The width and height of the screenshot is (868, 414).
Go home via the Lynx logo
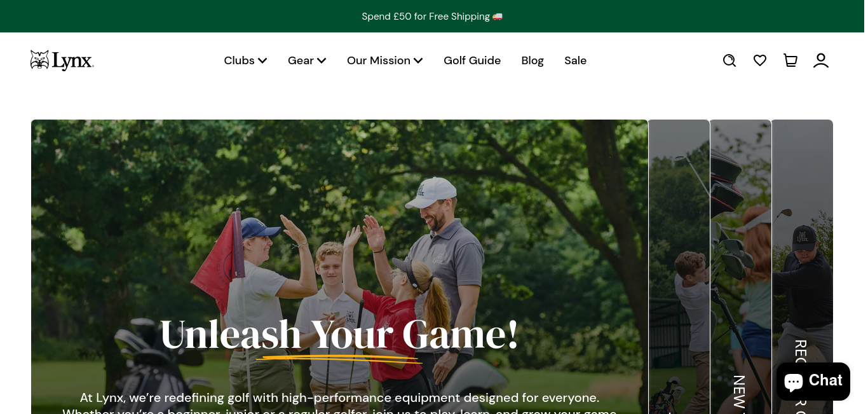(62, 60)
